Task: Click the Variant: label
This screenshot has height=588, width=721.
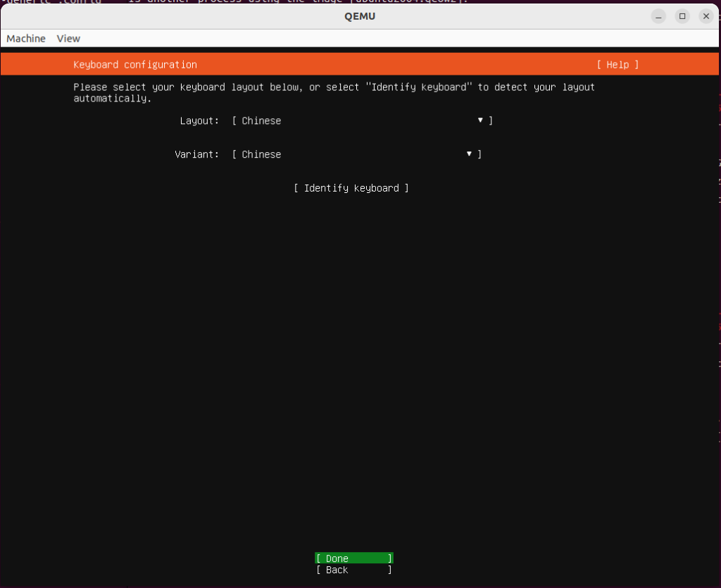Action: pos(197,155)
